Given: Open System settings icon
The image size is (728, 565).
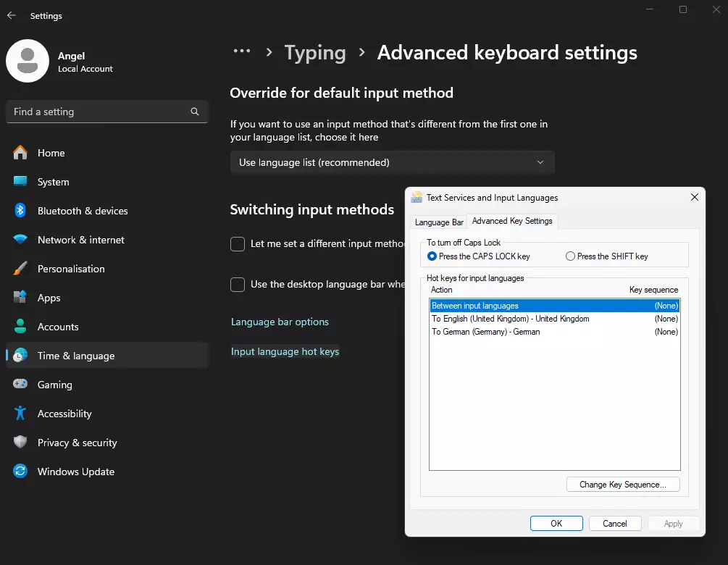Looking at the screenshot, I should pyautogui.click(x=20, y=182).
